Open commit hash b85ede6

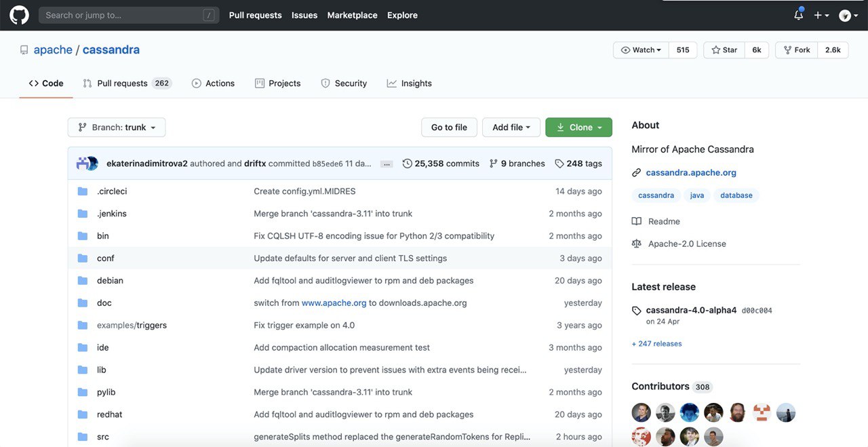click(x=328, y=164)
